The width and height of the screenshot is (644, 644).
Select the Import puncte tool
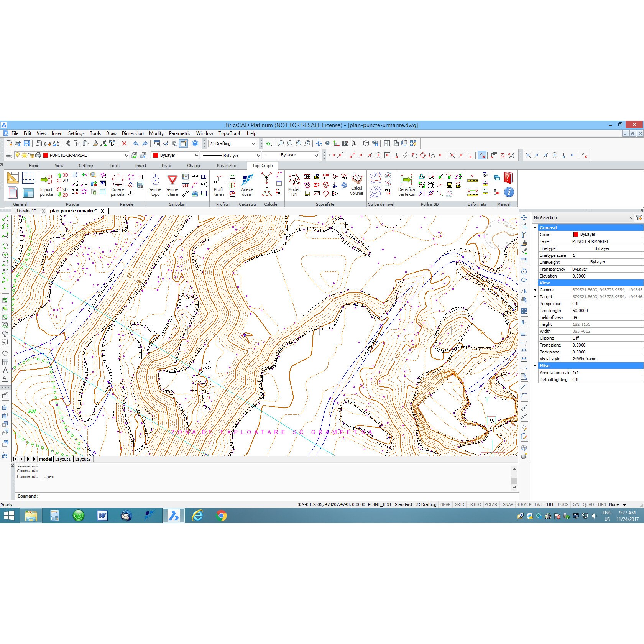click(x=46, y=185)
